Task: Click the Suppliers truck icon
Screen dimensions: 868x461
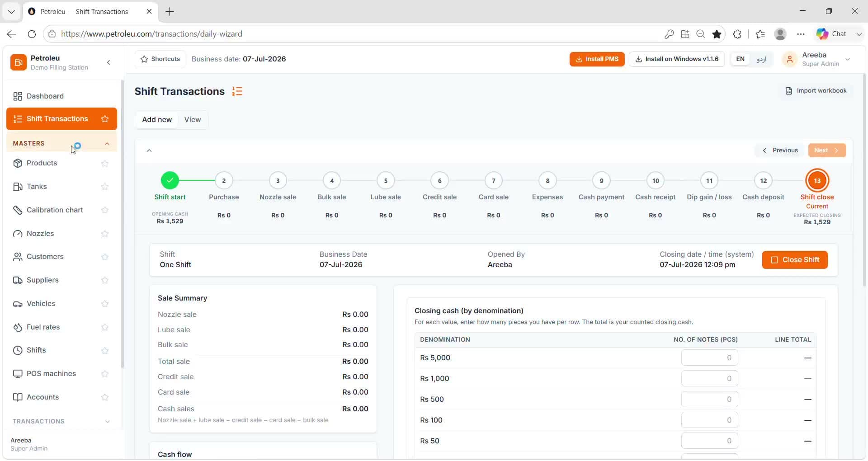Action: point(18,280)
